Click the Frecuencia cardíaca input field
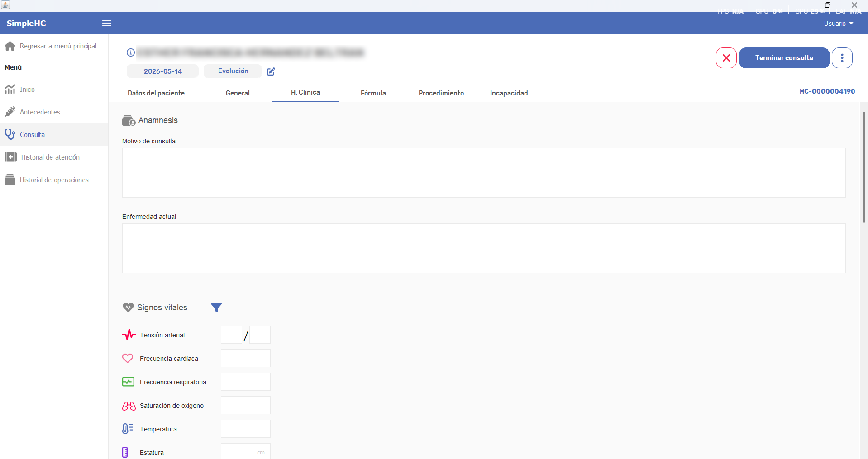 (x=246, y=358)
